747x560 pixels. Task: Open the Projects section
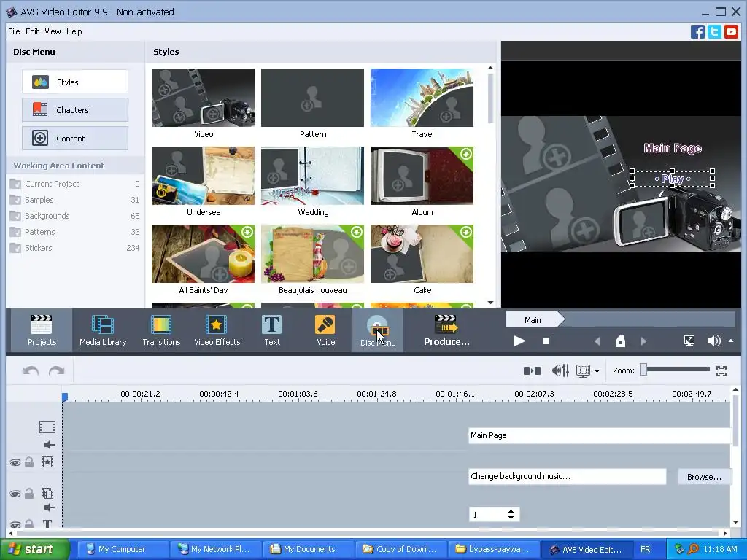tap(42, 330)
